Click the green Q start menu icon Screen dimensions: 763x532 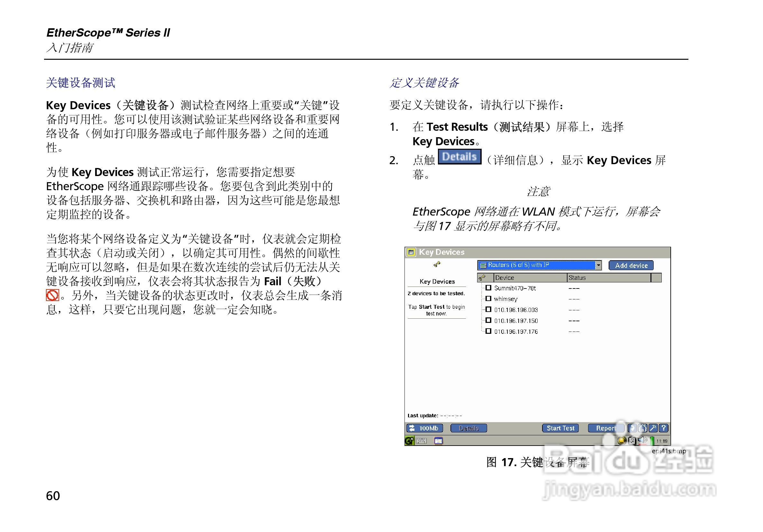coord(409,441)
